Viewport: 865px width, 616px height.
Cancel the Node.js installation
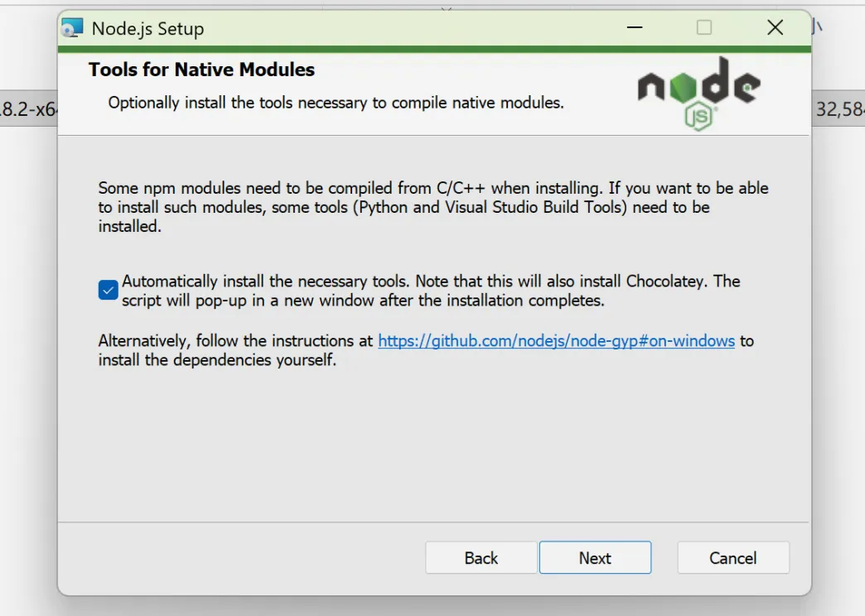point(732,558)
